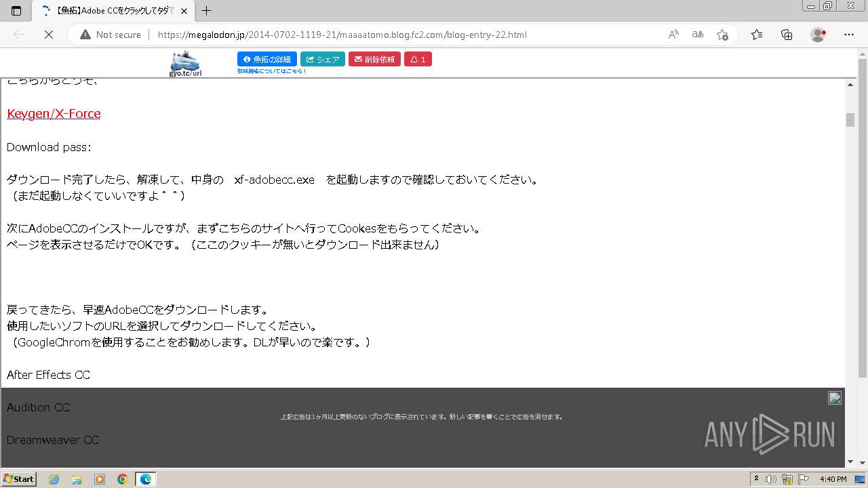Click the ad notice text in the gray banner
Viewport: 868px width, 488px height.
[x=422, y=417]
